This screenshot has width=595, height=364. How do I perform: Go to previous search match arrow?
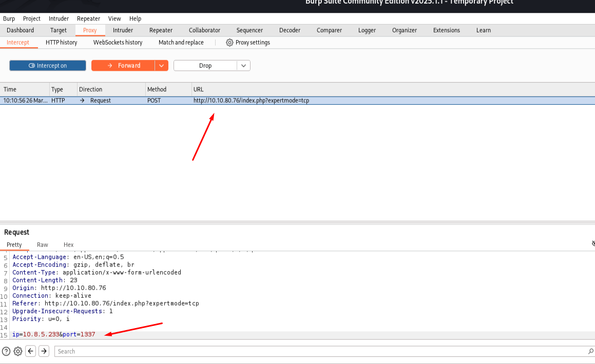point(31,351)
